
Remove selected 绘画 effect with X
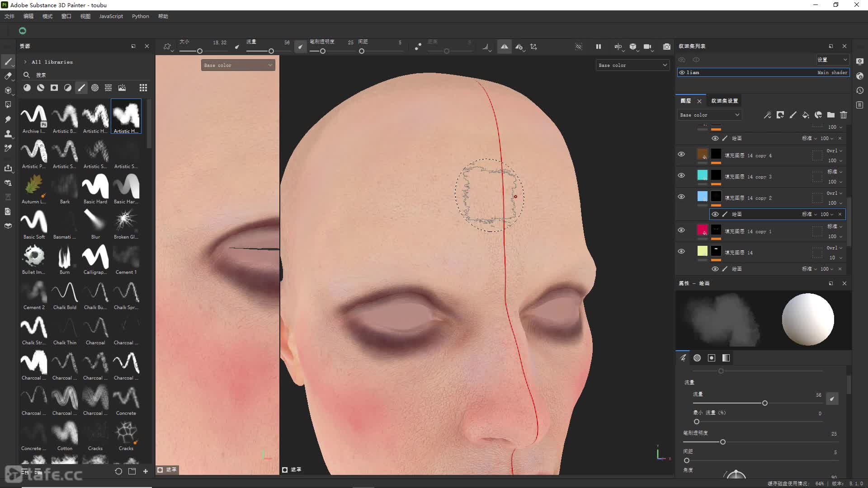pos(840,214)
